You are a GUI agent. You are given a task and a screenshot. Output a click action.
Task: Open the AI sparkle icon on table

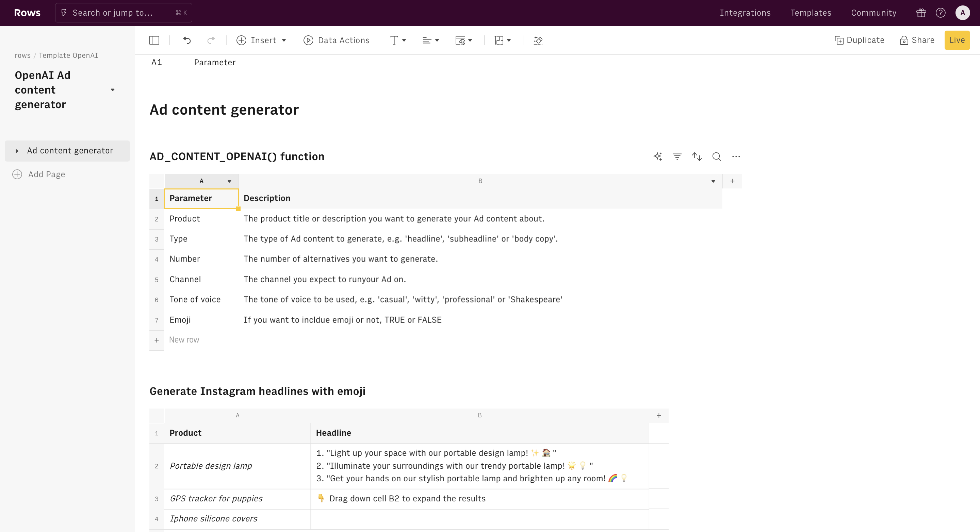[x=658, y=156]
